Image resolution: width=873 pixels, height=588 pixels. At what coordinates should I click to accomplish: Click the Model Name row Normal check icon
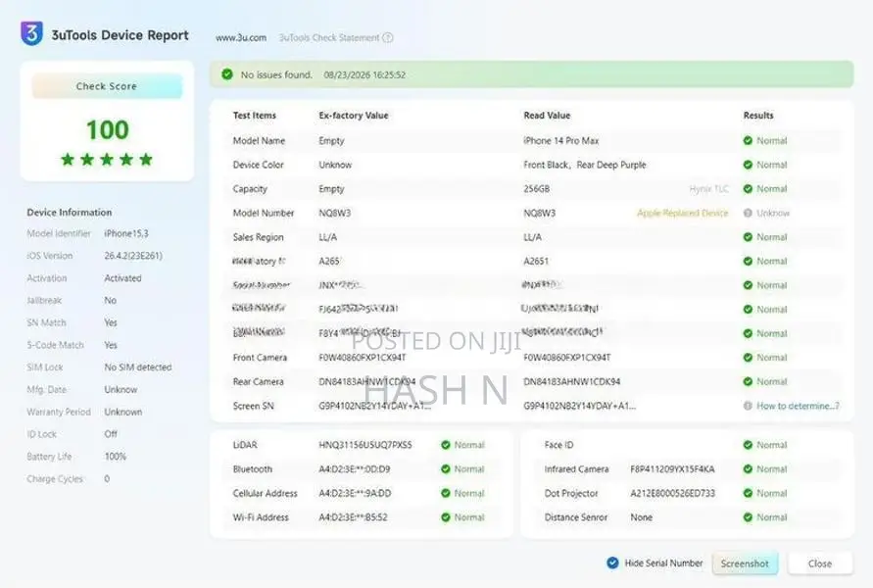[x=748, y=140]
